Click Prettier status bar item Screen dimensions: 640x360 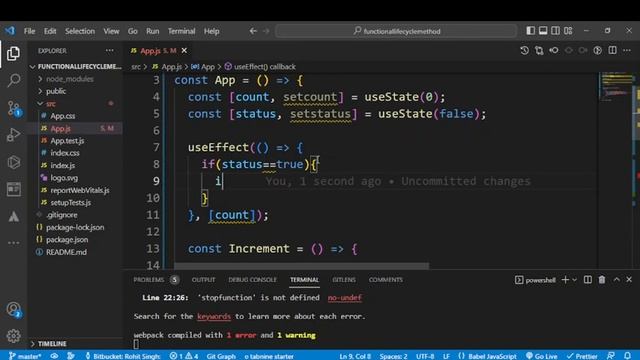tap(582, 356)
